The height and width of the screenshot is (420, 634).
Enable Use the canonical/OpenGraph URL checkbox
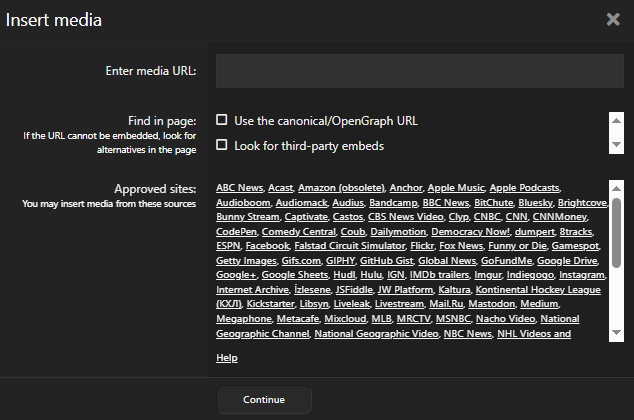click(x=222, y=120)
